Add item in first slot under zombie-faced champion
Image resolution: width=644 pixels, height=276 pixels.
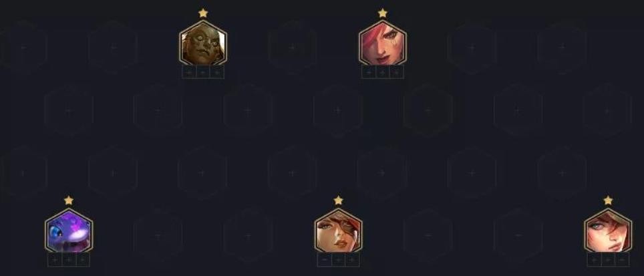coord(189,72)
